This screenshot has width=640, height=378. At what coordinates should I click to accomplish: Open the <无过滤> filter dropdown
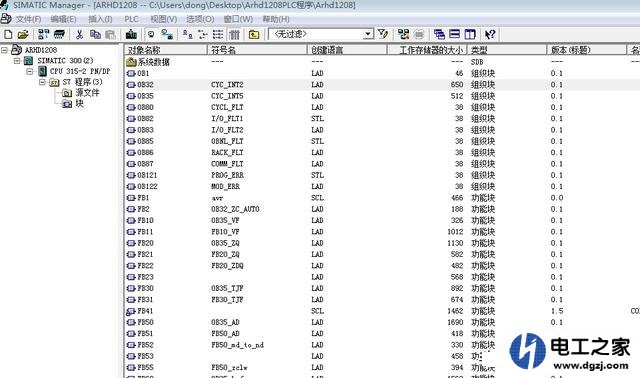point(368,34)
